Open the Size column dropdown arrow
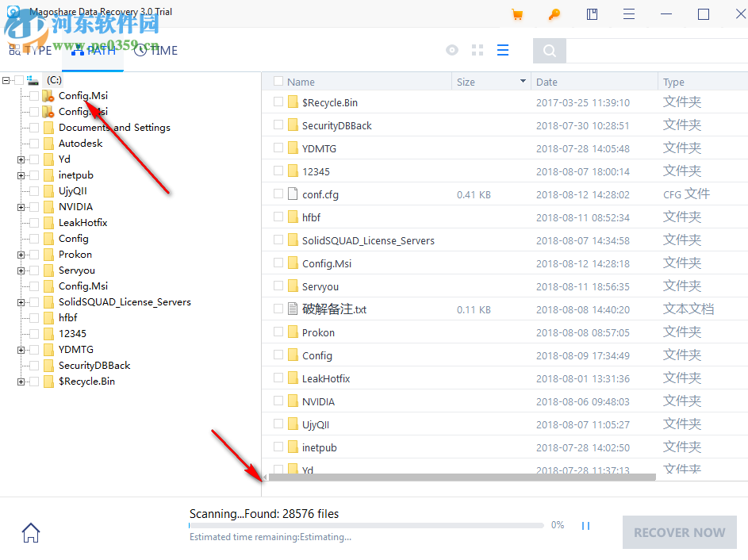The height and width of the screenshot is (560, 748). tap(522, 82)
